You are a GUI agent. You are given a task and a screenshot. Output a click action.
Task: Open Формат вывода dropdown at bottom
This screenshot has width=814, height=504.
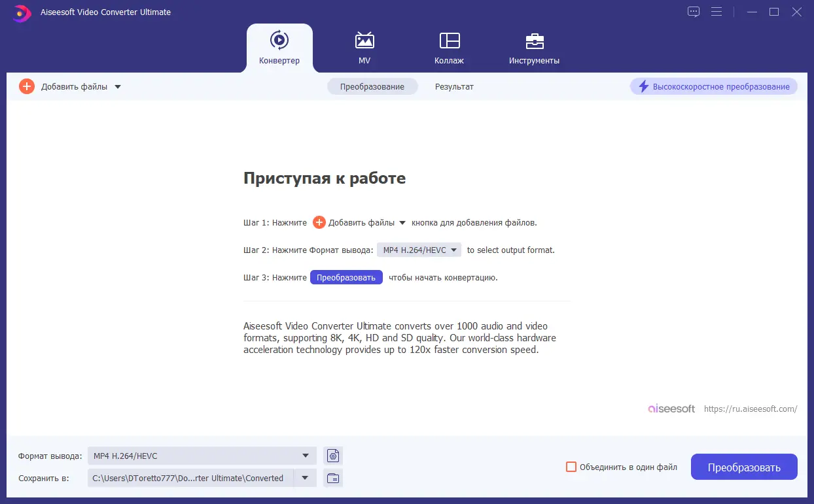305,456
